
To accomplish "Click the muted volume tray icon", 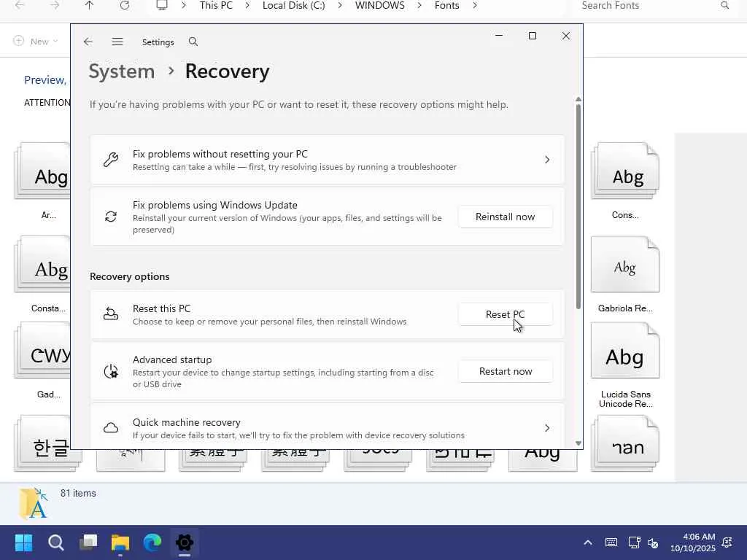I will [653, 542].
